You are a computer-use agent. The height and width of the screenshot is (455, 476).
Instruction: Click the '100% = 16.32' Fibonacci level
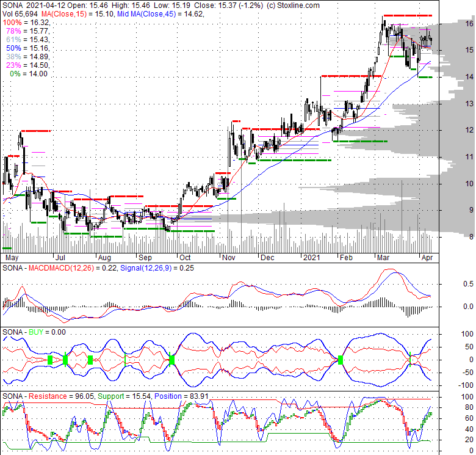pyautogui.click(x=26, y=23)
